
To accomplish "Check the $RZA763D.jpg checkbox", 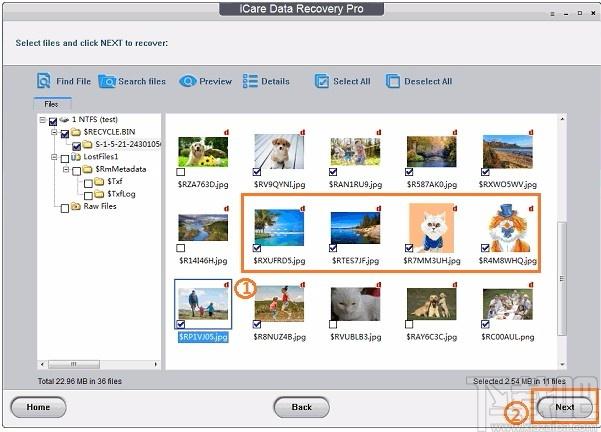I will point(181,172).
